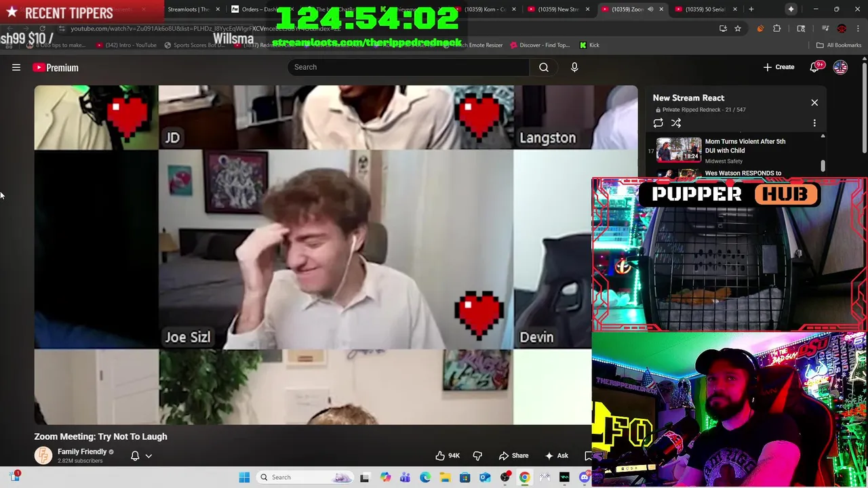Close the New Stream React playlist panel

click(814, 102)
